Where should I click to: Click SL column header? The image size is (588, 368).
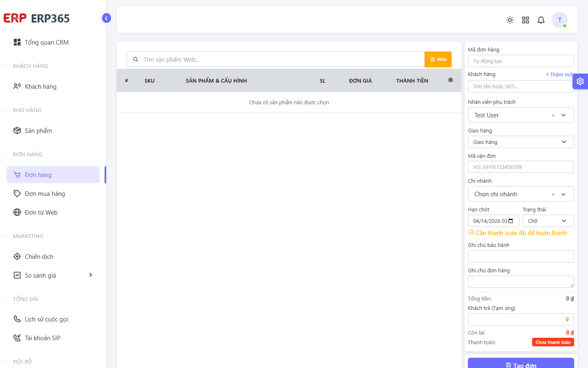[x=323, y=81]
